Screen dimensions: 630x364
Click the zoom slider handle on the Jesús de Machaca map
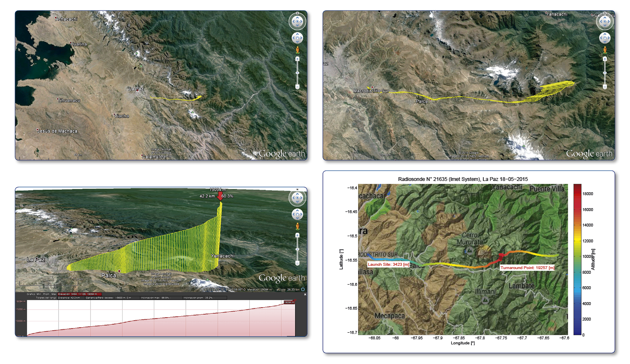[297, 73]
